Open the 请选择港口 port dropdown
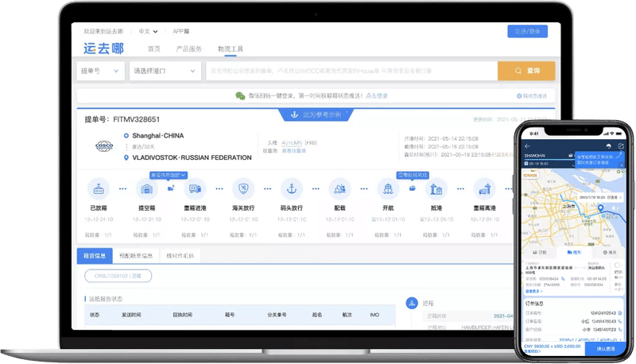The height and width of the screenshot is (364, 636). (x=165, y=71)
